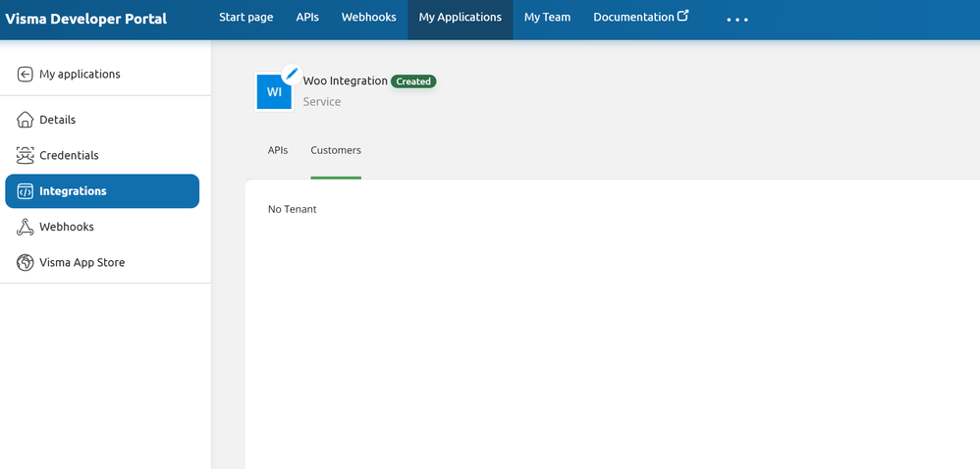
Task: Click the No Tenant message
Action: (x=293, y=209)
